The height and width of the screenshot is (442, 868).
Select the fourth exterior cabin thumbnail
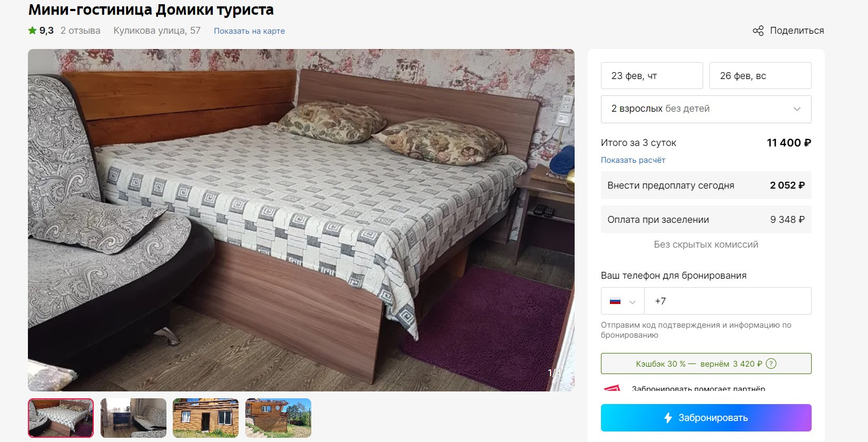point(278,418)
